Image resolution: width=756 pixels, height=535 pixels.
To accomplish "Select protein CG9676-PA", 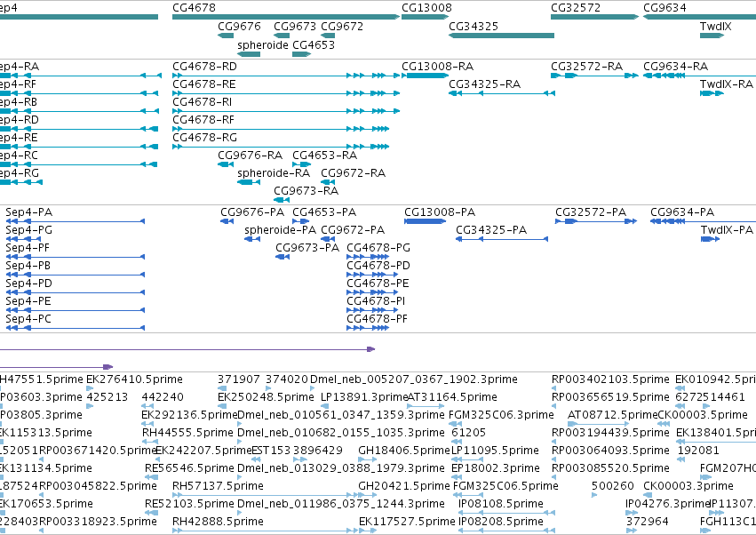I will (x=252, y=212).
